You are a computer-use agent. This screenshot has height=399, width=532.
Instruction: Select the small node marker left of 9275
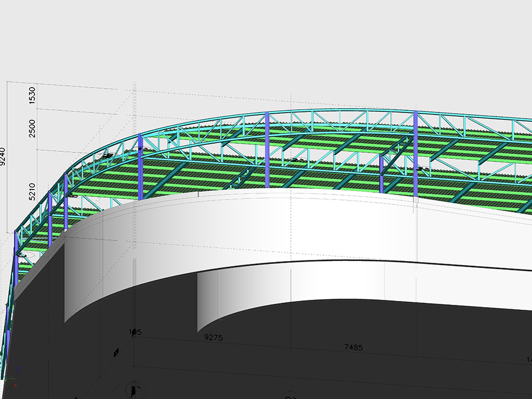coord(133,332)
